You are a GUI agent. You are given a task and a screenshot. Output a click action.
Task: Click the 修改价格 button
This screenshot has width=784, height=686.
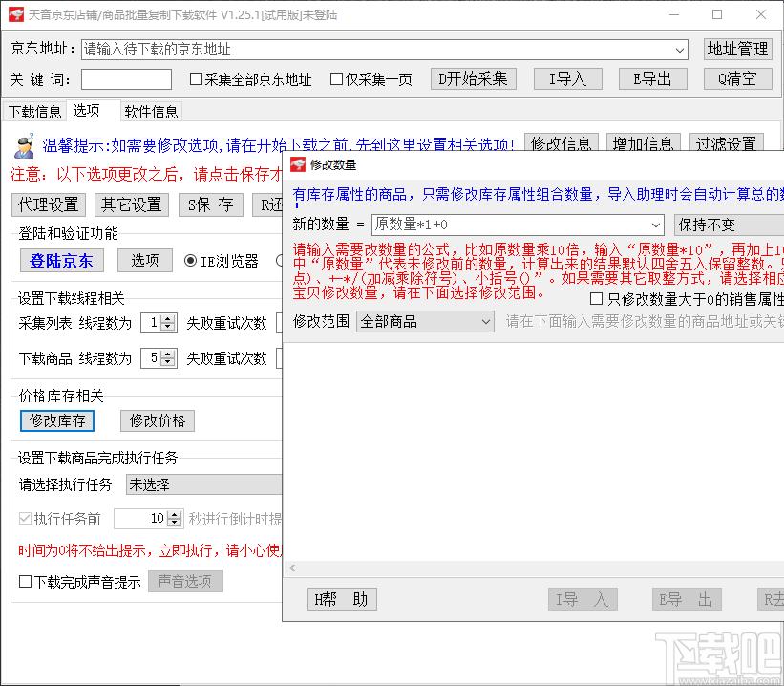click(x=158, y=420)
